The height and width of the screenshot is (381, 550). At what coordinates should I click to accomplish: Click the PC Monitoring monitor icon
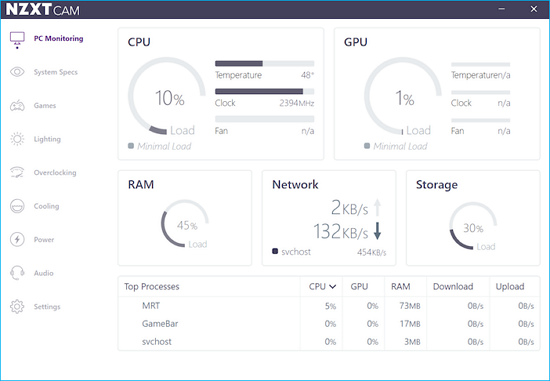(17, 40)
